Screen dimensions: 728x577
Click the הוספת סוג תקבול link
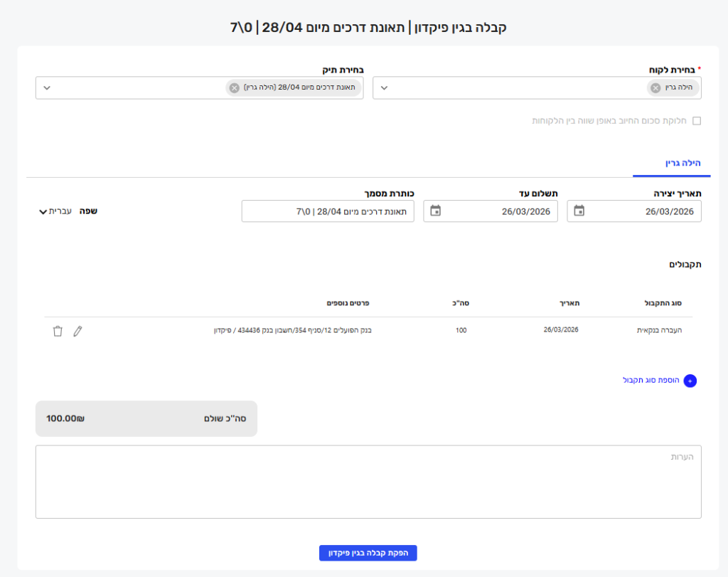click(x=650, y=381)
